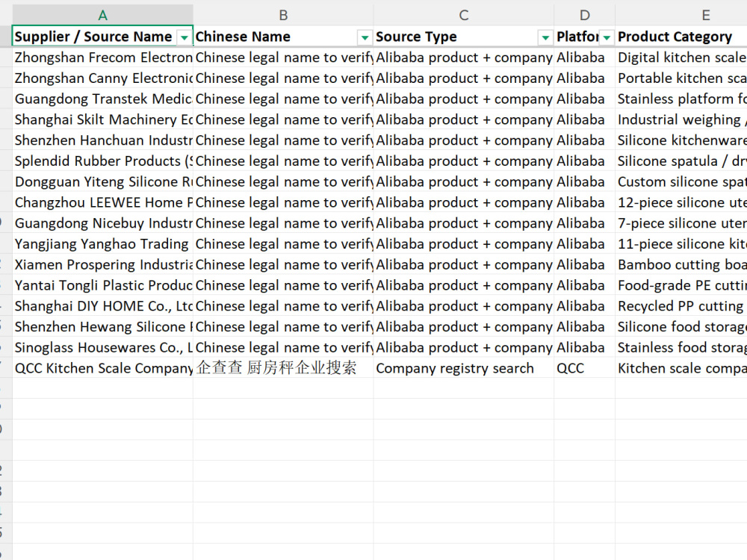Click the Portable kitchen sca category cell
The width and height of the screenshot is (747, 560).
click(x=681, y=78)
